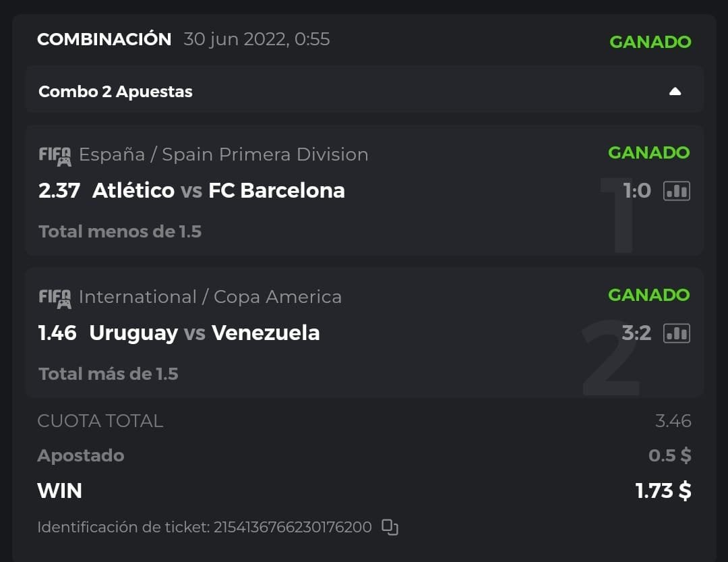This screenshot has height=562, width=728.
Task: Click the Total menos de 1.5 selection
Action: click(x=120, y=231)
